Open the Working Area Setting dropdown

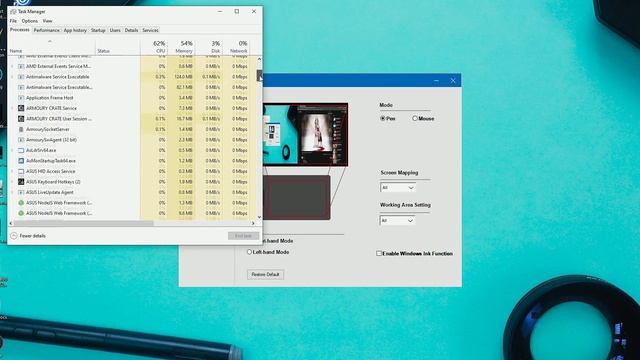click(398, 221)
